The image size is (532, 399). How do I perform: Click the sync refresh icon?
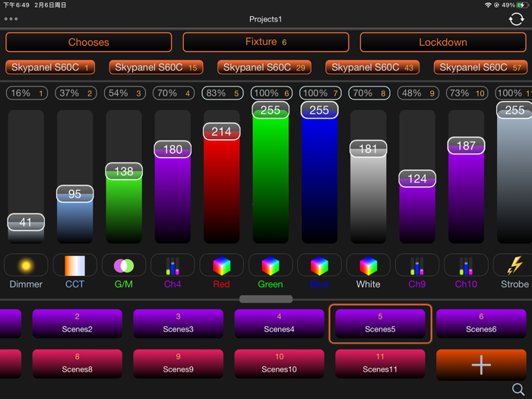(x=516, y=19)
